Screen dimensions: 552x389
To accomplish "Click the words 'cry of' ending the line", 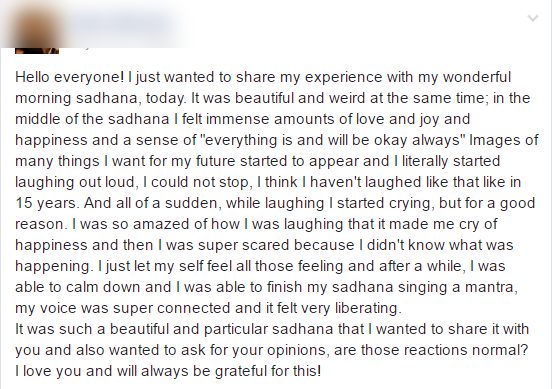I will point(478,224).
